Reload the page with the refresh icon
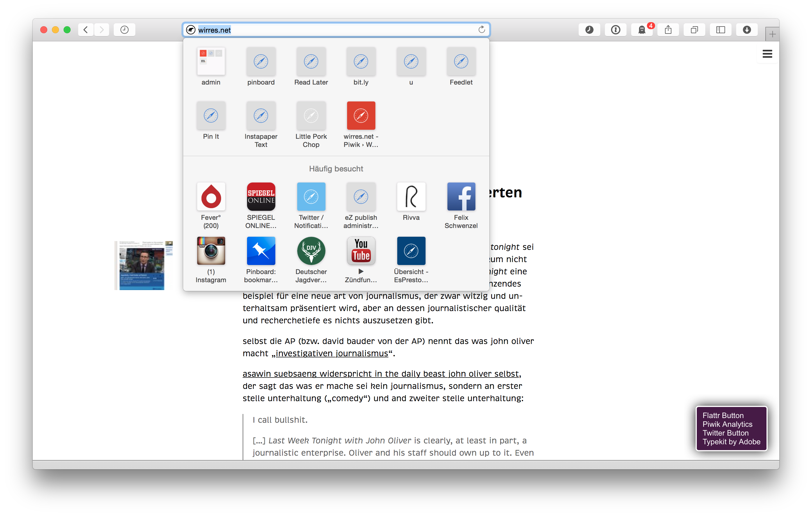Screen dimensions: 812x516 click(482, 30)
